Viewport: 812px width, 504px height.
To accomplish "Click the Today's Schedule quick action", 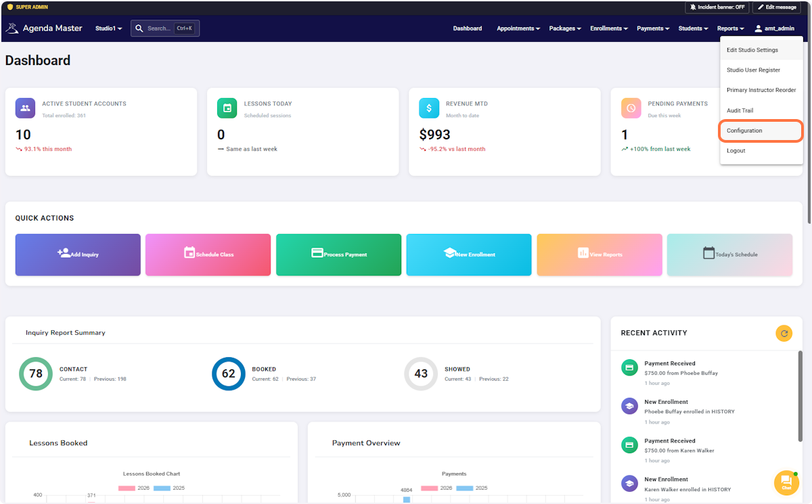I will [729, 255].
